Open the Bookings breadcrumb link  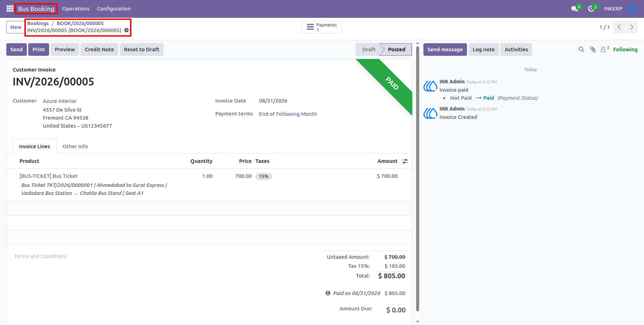[x=38, y=23]
